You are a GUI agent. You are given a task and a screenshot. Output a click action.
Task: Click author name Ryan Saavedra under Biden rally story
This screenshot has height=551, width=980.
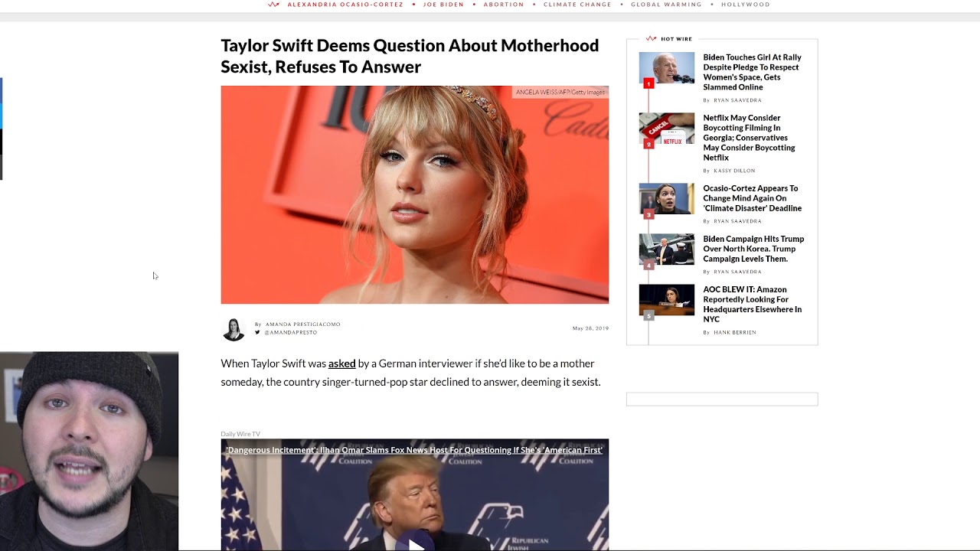coord(737,100)
